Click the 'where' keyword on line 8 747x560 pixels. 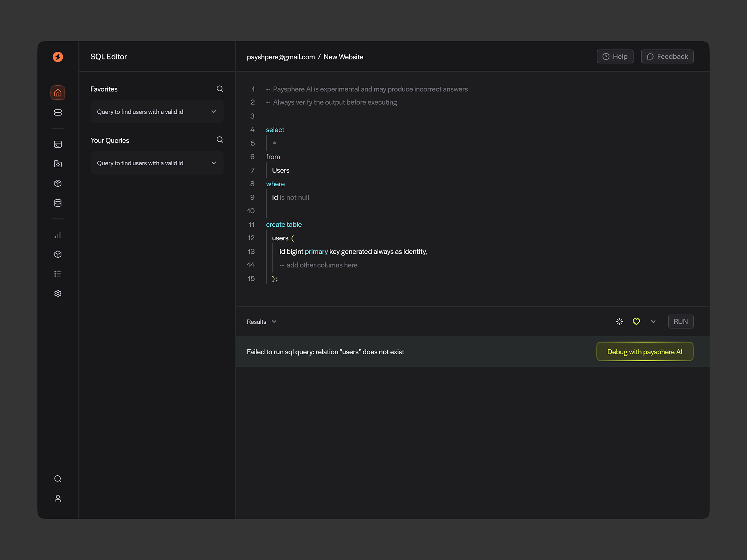tap(275, 184)
